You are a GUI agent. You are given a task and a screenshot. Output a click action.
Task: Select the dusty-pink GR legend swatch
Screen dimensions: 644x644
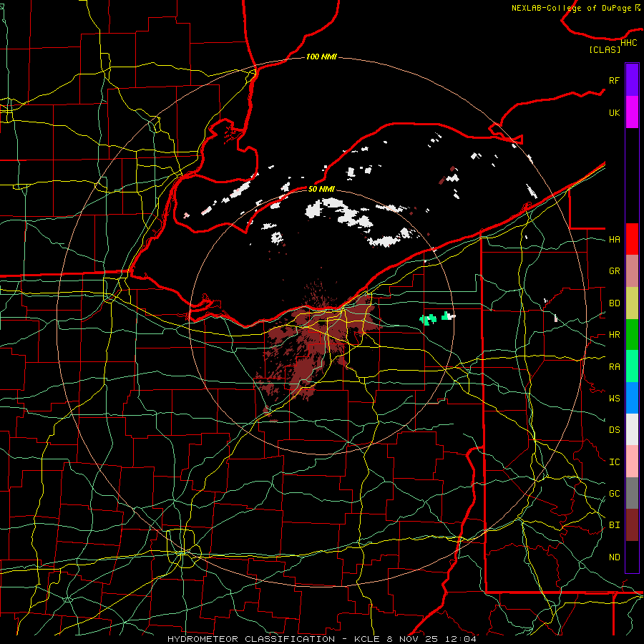(632, 271)
